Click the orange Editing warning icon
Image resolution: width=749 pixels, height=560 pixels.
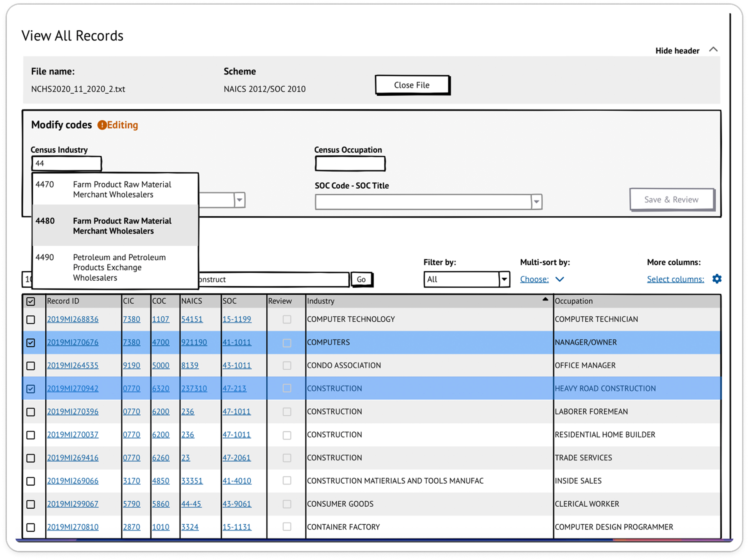[x=102, y=125]
